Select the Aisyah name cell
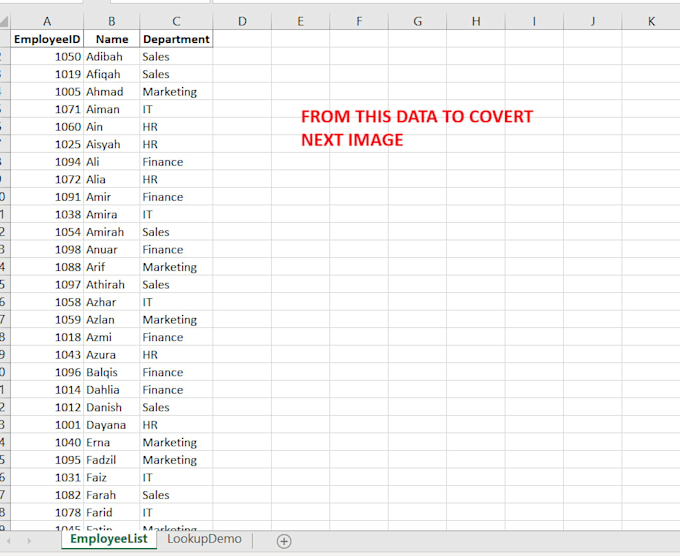Image resolution: width=680 pixels, height=556 pixels. (111, 144)
